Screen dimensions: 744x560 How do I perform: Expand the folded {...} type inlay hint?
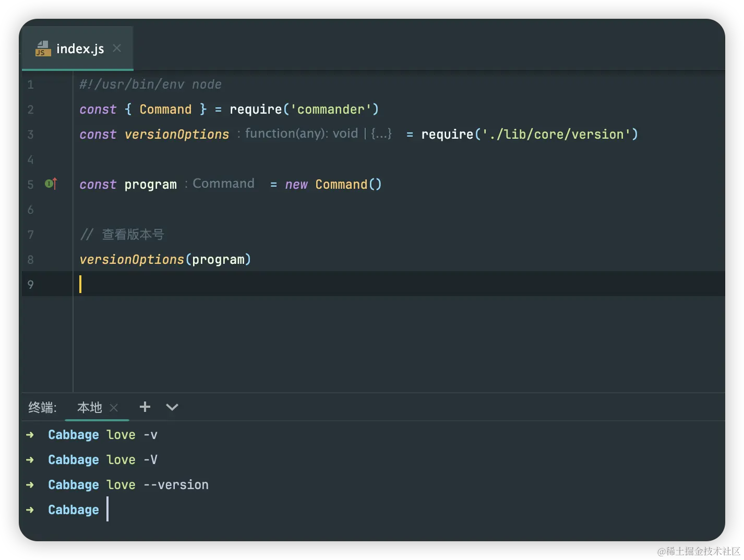tap(381, 133)
